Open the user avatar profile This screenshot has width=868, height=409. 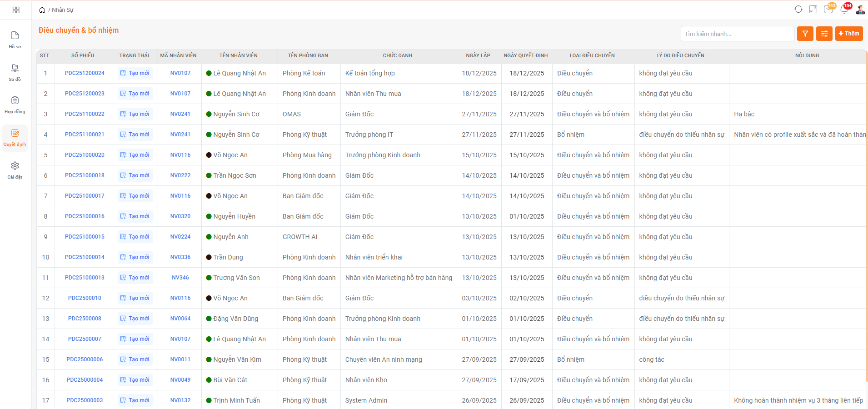point(860,10)
